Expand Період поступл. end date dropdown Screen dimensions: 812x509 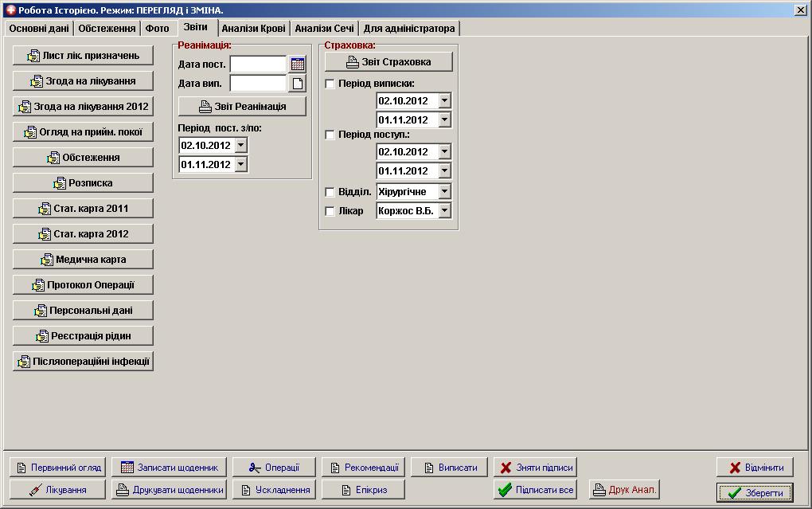pyautogui.click(x=444, y=170)
